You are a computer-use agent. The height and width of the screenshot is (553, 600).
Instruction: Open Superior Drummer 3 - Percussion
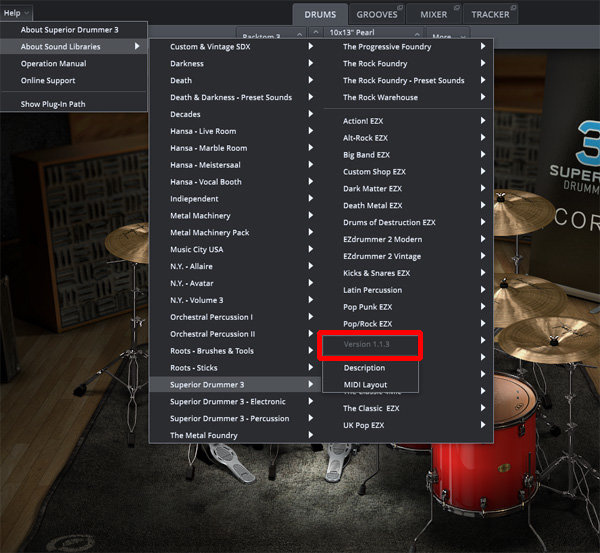pos(234,418)
